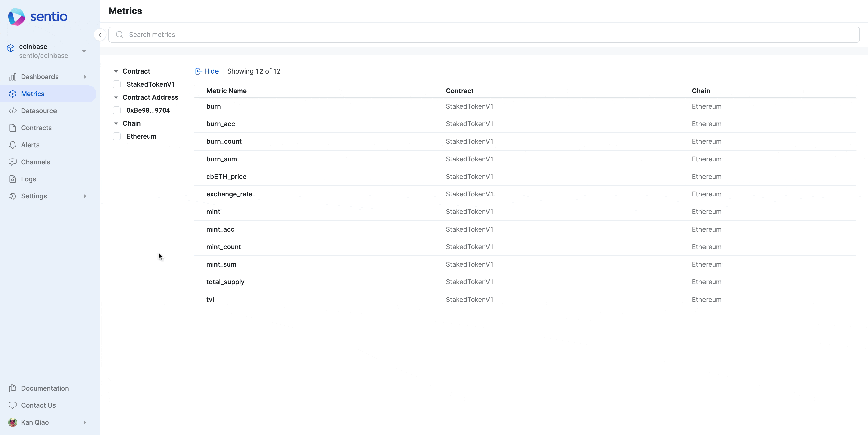Click the Kan Qiao avatar image
868x435 pixels.
(13, 422)
